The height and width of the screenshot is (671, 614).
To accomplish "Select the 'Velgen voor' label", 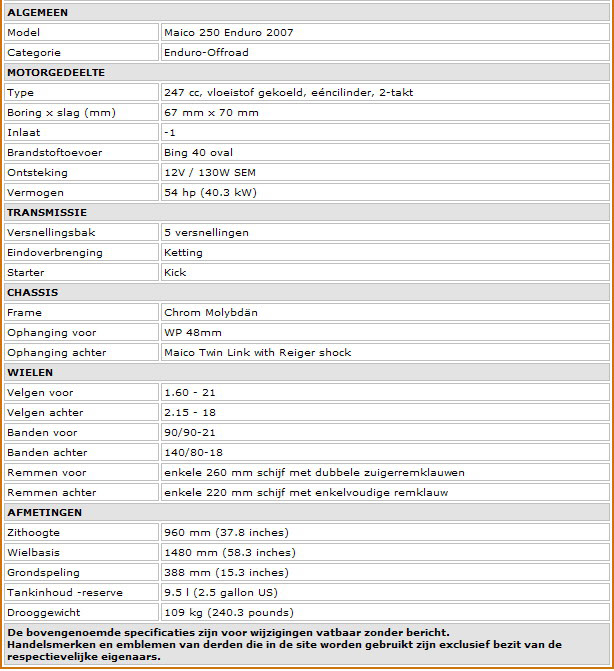I will pyautogui.click(x=40, y=392).
